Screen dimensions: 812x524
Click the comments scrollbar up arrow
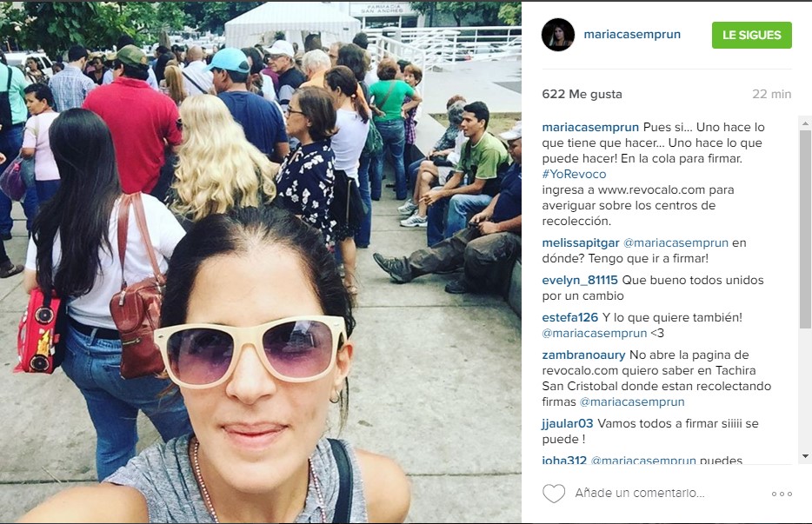pyautogui.click(x=805, y=123)
